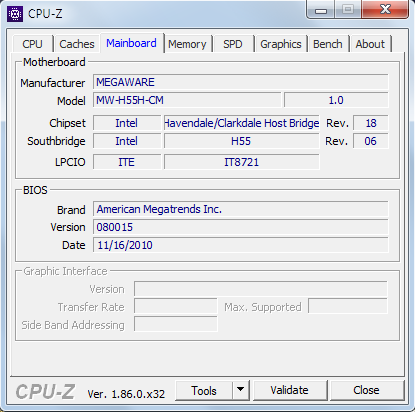The width and height of the screenshot is (415, 412).
Task: Click the Validate button
Action: coord(289,390)
